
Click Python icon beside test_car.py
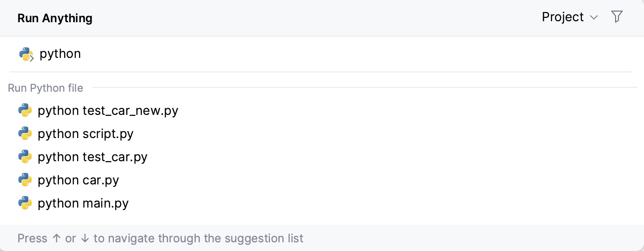[25, 157]
